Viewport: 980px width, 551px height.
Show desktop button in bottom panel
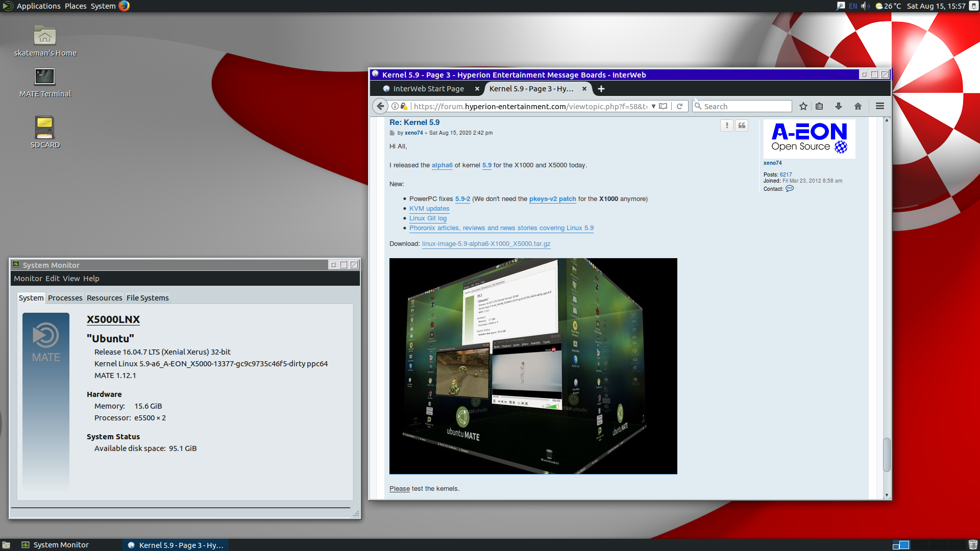[6, 545]
